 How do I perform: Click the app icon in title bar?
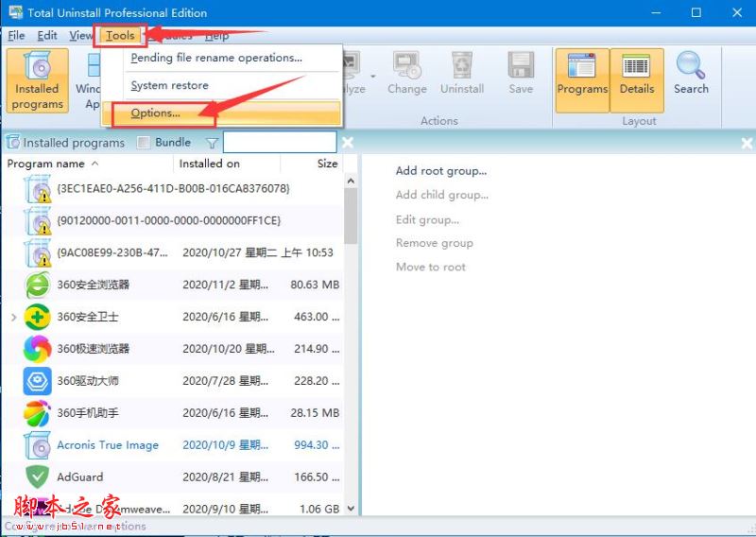[x=15, y=12]
